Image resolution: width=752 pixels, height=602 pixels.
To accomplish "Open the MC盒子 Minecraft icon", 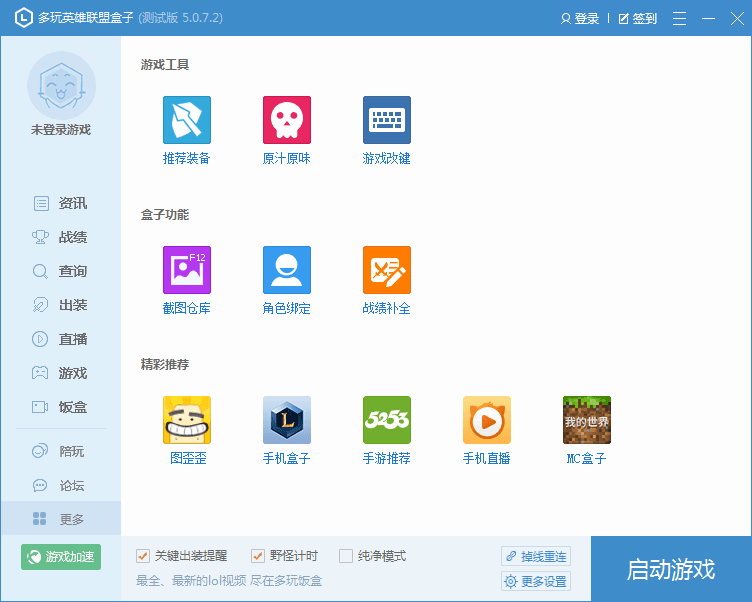I will coord(587,420).
